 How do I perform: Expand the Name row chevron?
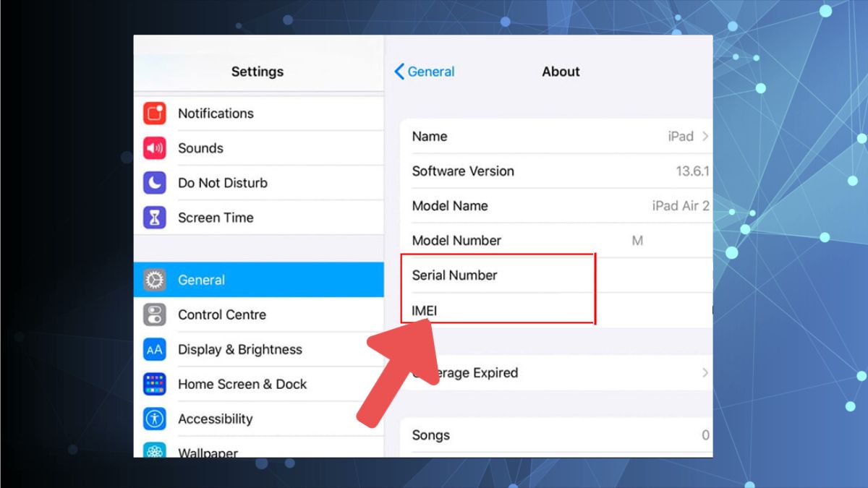point(705,136)
